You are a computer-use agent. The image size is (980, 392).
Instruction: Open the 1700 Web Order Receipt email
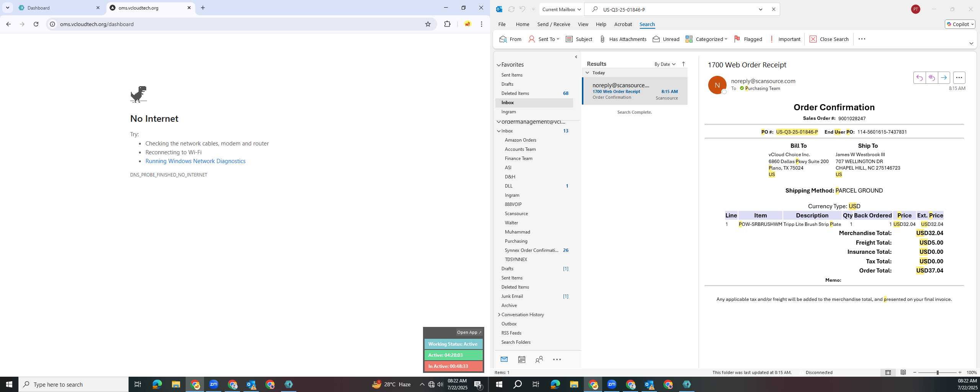click(635, 91)
